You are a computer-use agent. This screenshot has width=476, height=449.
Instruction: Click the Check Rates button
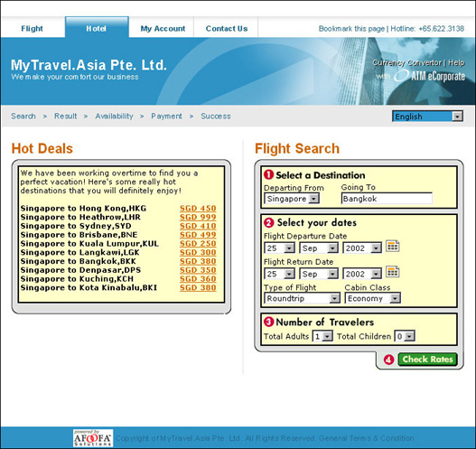coord(427,360)
